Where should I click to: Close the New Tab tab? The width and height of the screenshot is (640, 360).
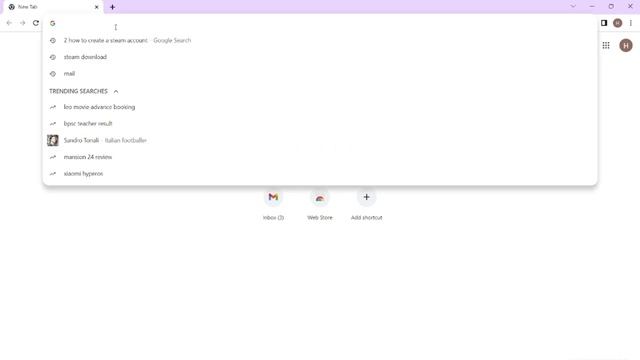tap(97, 7)
